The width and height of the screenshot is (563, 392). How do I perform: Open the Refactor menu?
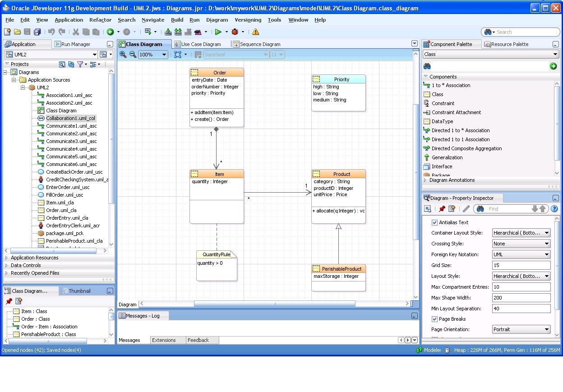point(100,20)
